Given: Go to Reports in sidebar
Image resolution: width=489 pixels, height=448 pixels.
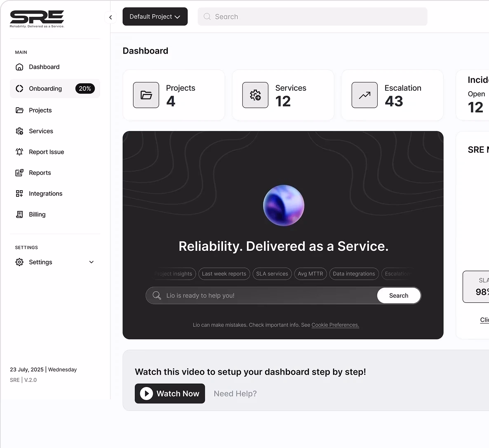Looking at the screenshot, I should (40, 173).
